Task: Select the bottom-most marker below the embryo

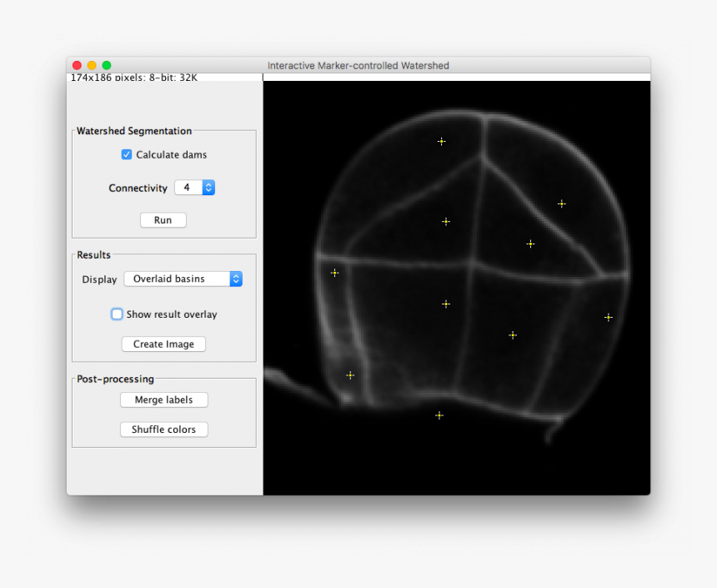Action: 439,415
